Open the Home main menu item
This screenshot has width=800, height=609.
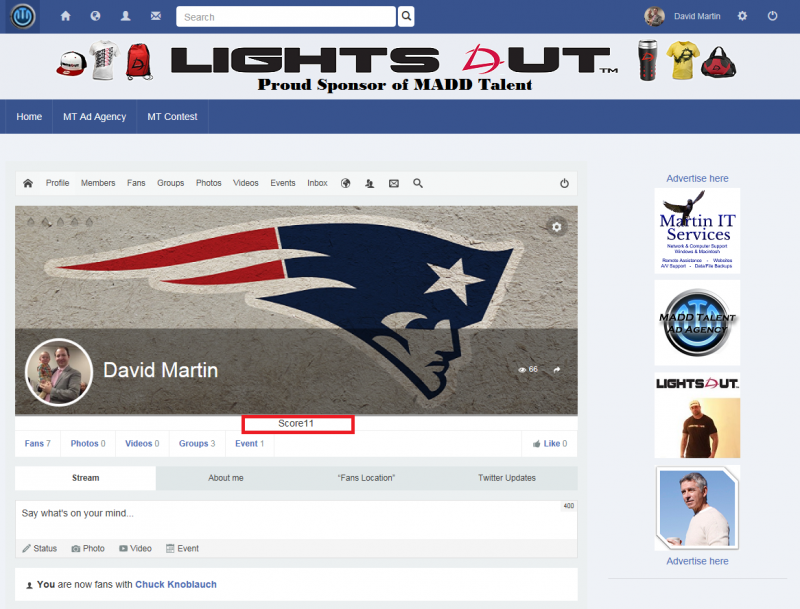pos(29,116)
